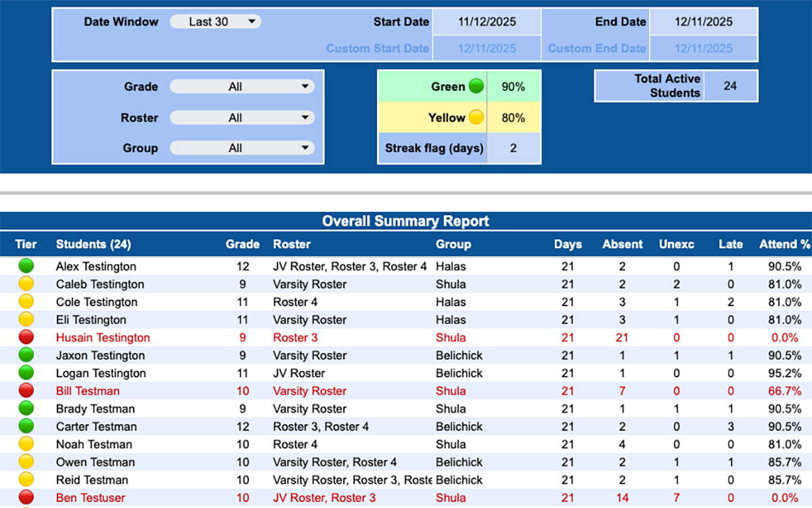Click the End Date field showing 12/11/2025
The width and height of the screenshot is (812, 508).
[704, 21]
